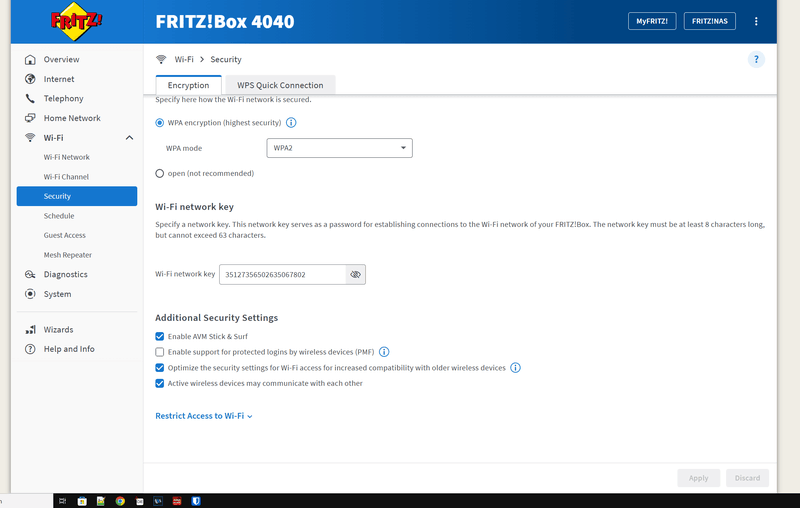Select Security in sidebar
The width and height of the screenshot is (800, 508).
[x=77, y=196]
